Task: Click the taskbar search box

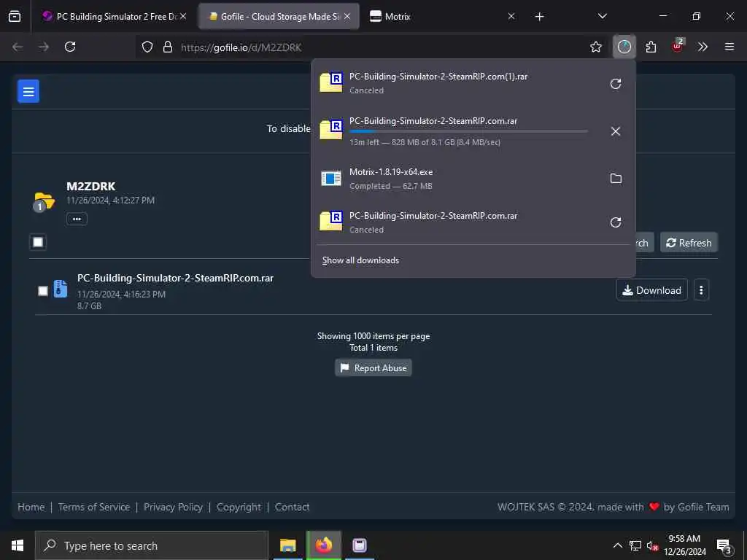Action: 152,545
